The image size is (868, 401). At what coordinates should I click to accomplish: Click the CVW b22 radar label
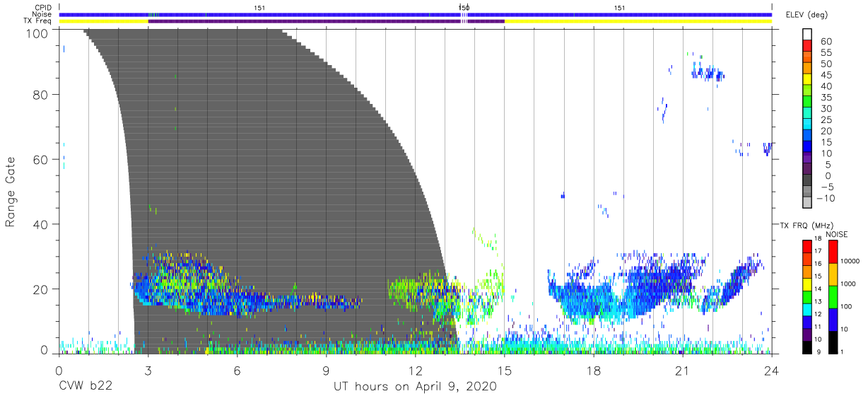point(84,387)
